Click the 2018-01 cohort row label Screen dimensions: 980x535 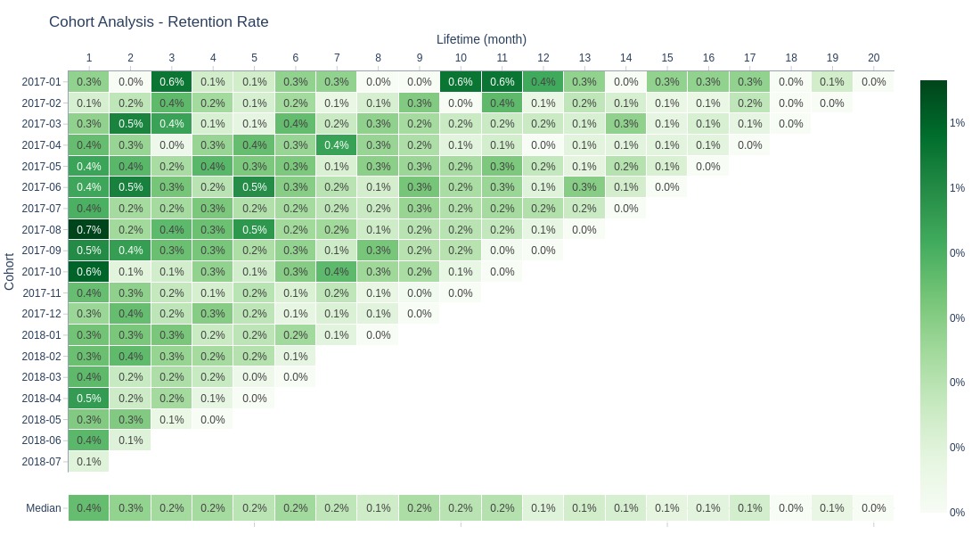(41, 334)
